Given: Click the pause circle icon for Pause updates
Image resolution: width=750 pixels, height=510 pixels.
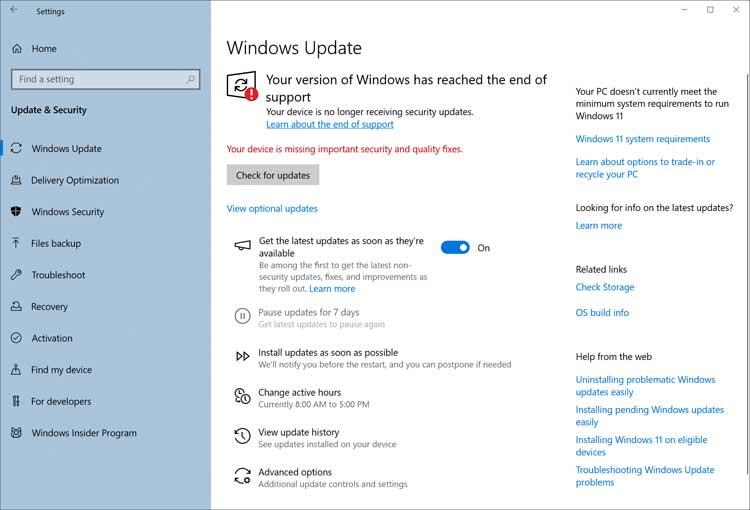Looking at the screenshot, I should point(243,316).
